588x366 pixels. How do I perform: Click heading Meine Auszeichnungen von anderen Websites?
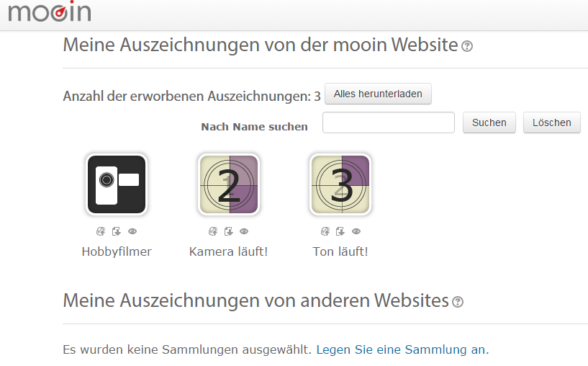pos(255,300)
